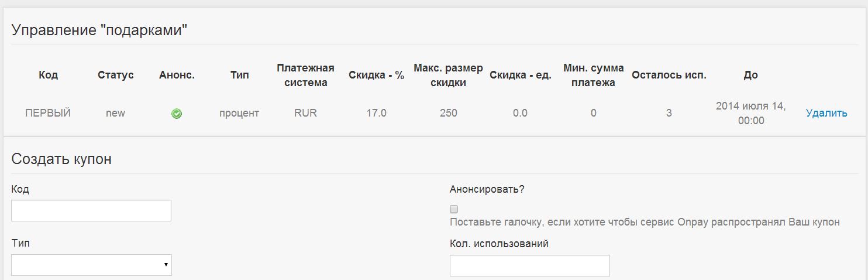Click the Статус column header
Viewport: 868px width, 280px height.
[x=115, y=75]
